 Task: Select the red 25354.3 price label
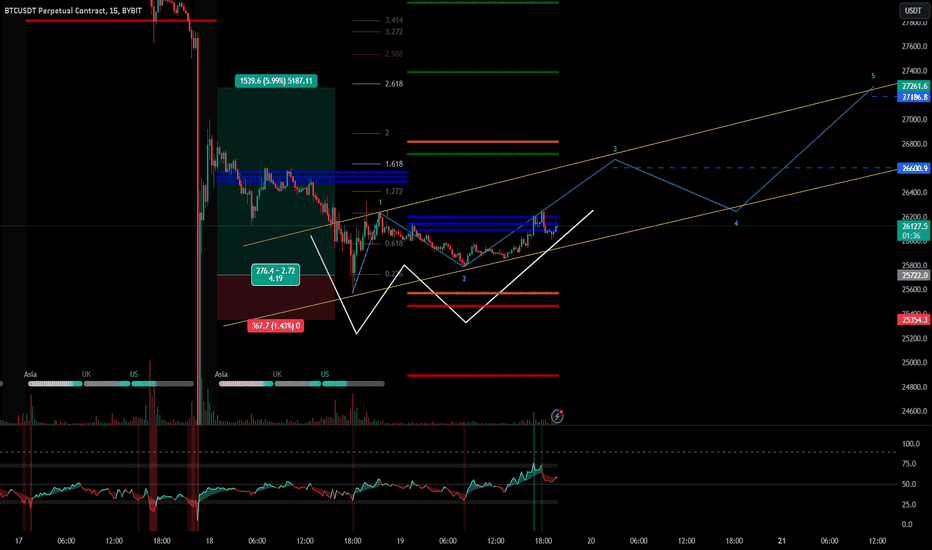point(914,320)
